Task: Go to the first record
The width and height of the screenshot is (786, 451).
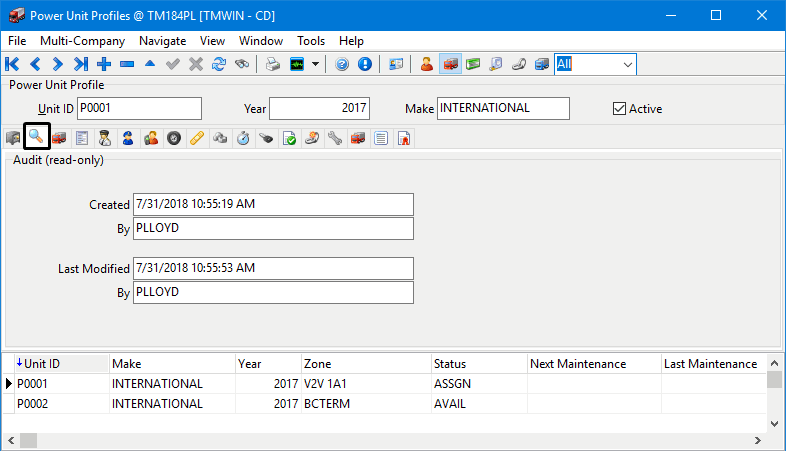Action: pos(13,64)
